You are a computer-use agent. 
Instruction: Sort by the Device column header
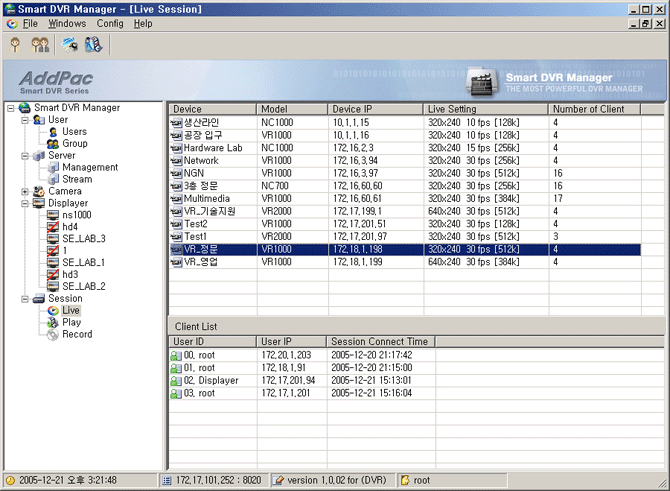tap(212, 109)
